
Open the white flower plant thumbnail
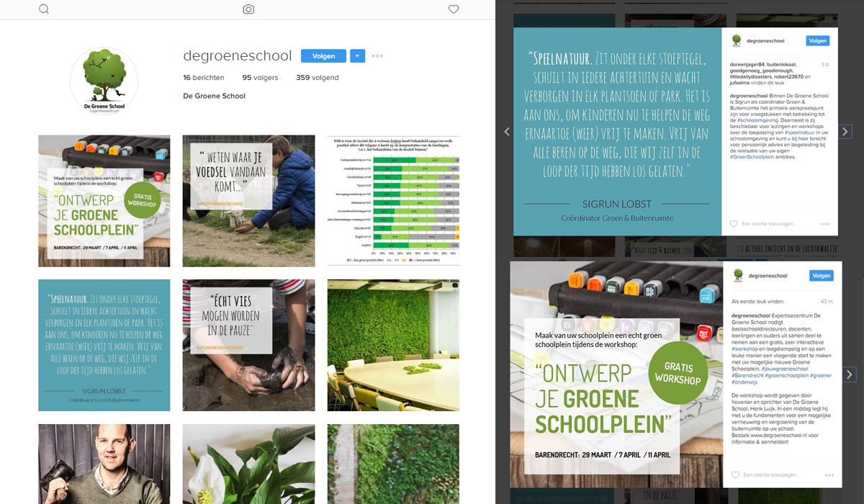point(248,464)
